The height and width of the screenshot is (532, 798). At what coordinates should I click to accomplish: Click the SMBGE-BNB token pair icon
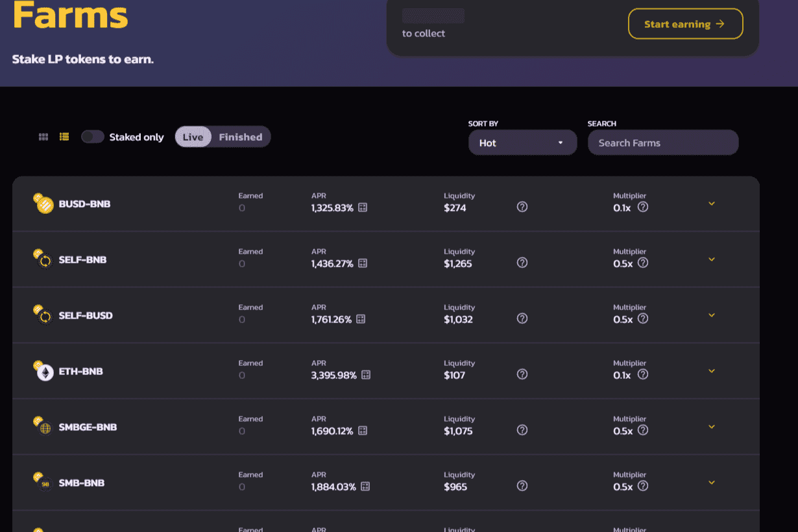[x=43, y=426]
